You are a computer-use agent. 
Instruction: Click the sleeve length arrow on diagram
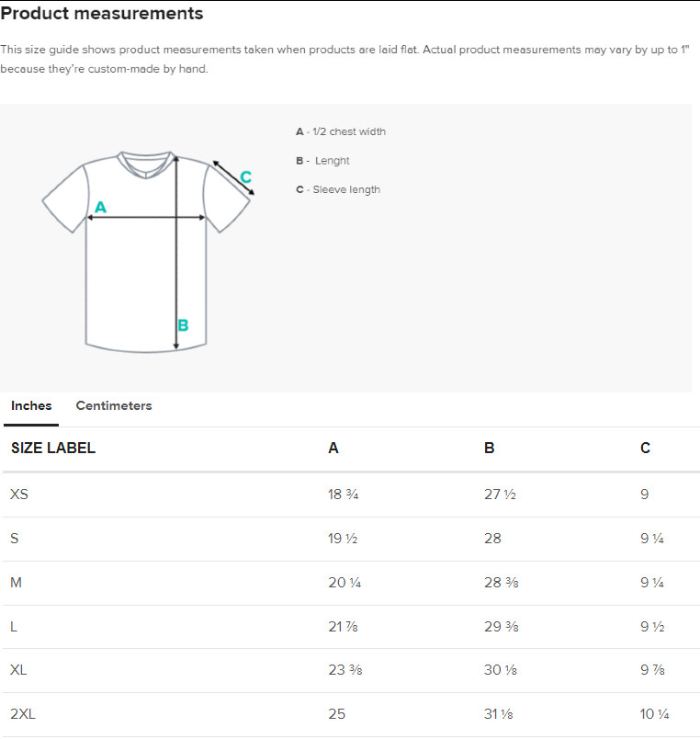click(x=232, y=178)
